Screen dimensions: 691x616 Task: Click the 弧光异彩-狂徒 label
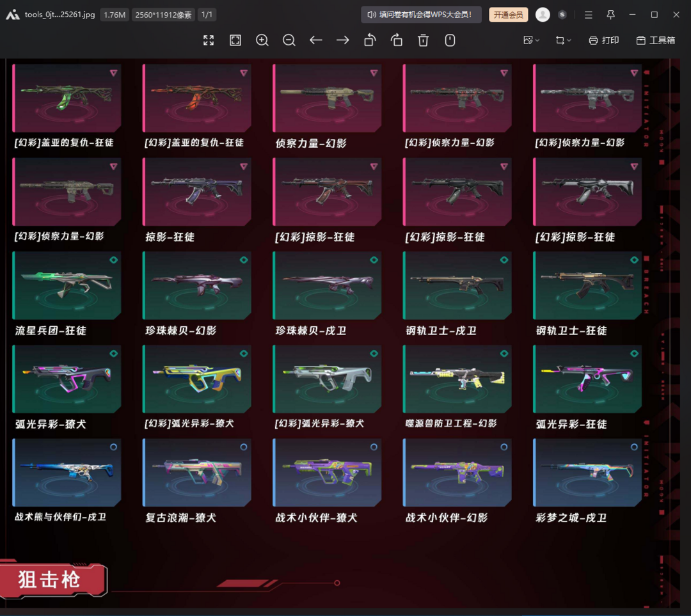click(x=571, y=424)
